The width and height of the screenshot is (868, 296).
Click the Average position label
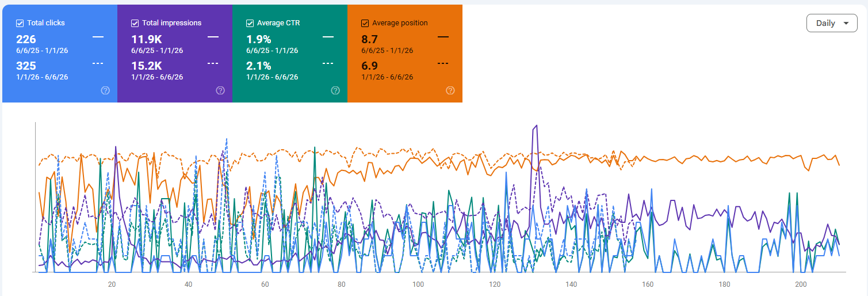click(x=400, y=23)
